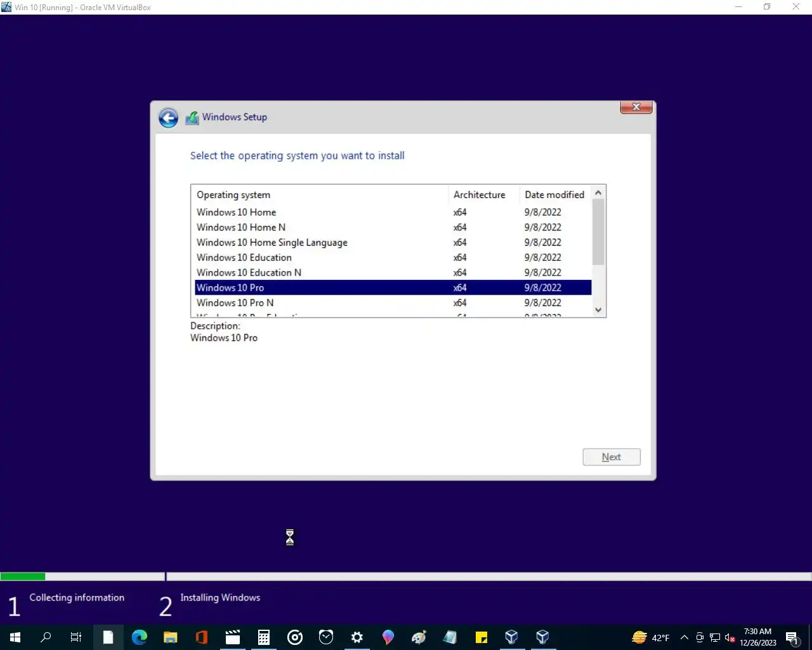Launch Microsoft Edge from the taskbar

[x=140, y=637]
